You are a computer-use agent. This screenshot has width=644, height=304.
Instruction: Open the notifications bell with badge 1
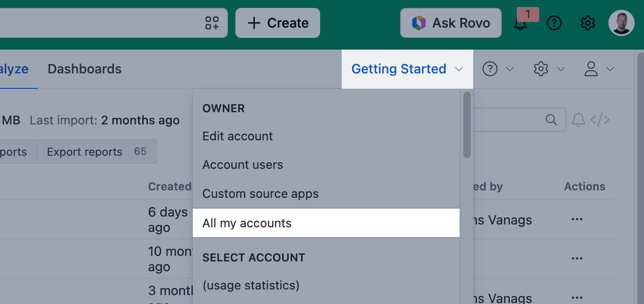521,23
